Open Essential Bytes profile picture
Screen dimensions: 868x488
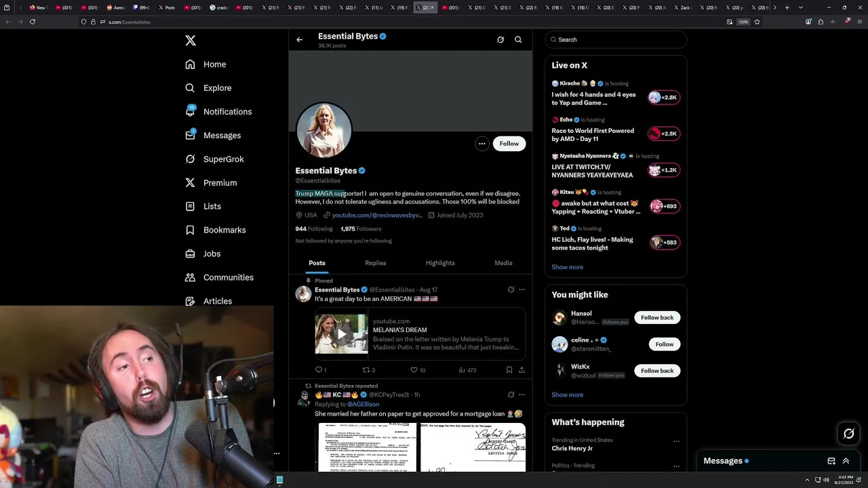pos(324,130)
